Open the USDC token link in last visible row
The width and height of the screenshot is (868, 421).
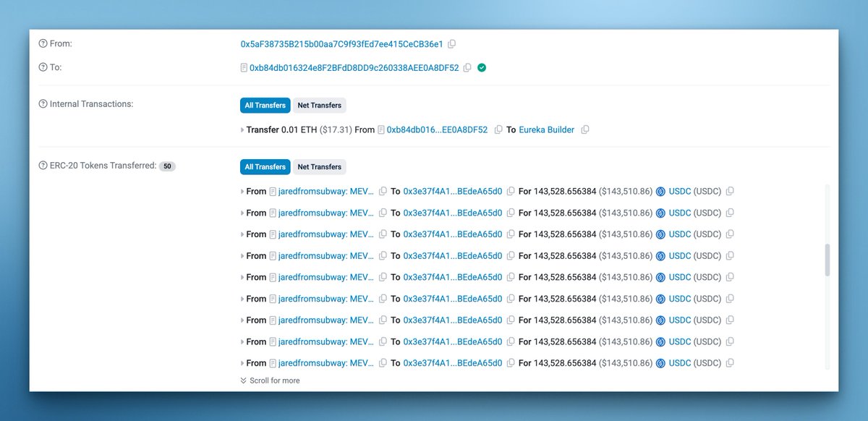680,363
